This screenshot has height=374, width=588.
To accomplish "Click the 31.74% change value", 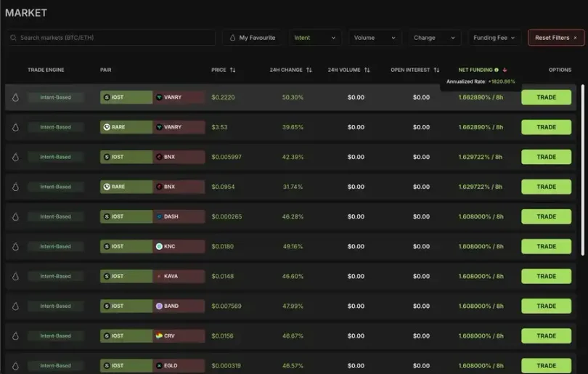I will click(293, 187).
